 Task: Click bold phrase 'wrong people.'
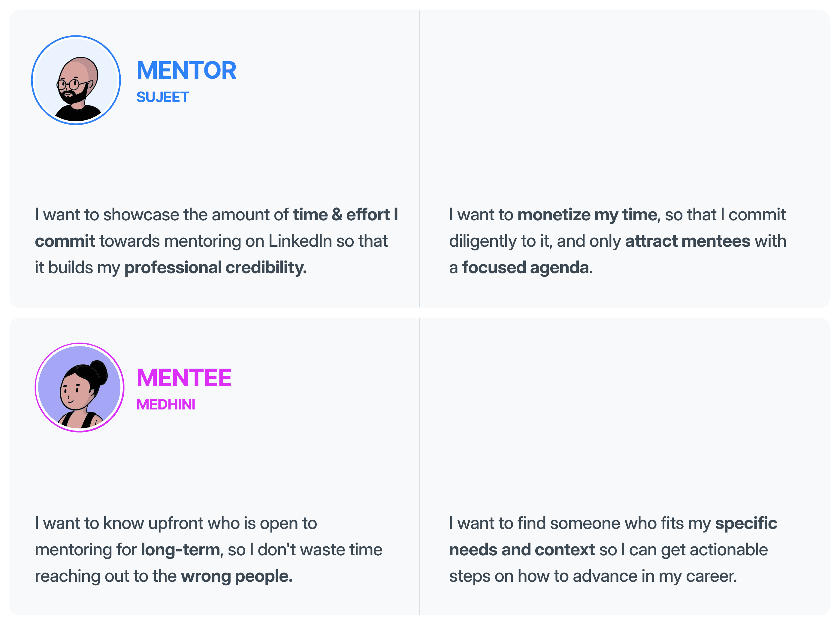(x=237, y=576)
